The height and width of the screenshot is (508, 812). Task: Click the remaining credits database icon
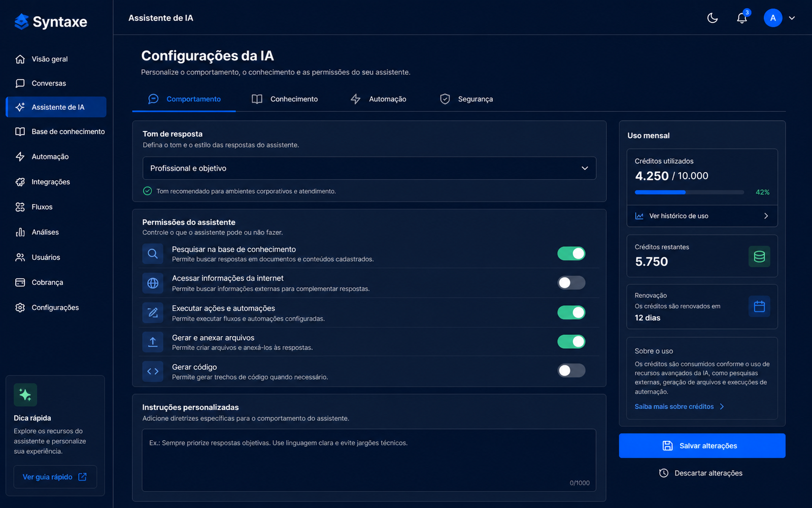[x=759, y=257]
